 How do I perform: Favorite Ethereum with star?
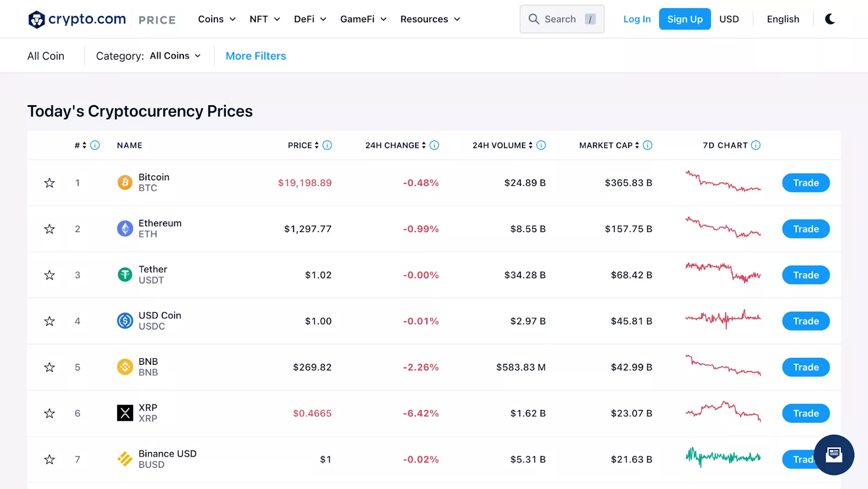[x=49, y=229]
